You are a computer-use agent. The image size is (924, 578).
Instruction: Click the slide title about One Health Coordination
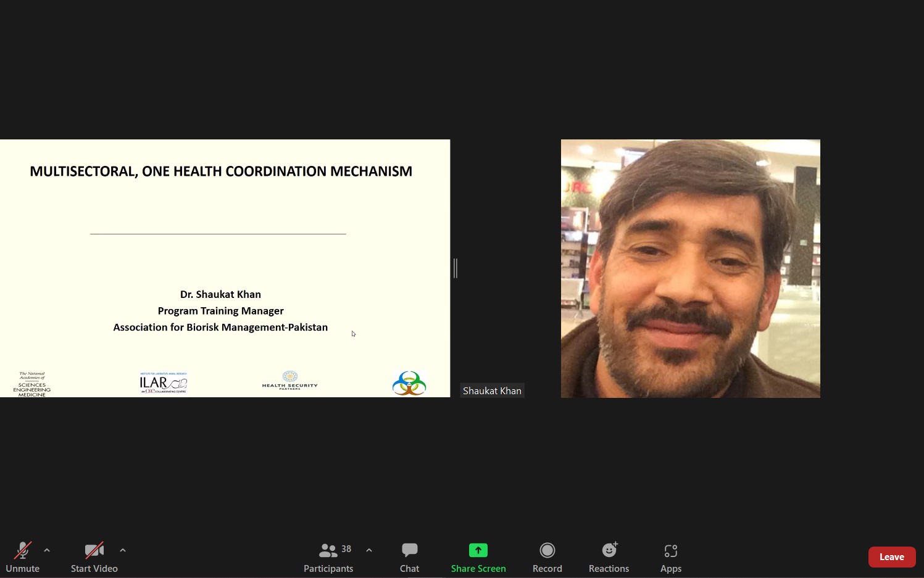coord(221,171)
